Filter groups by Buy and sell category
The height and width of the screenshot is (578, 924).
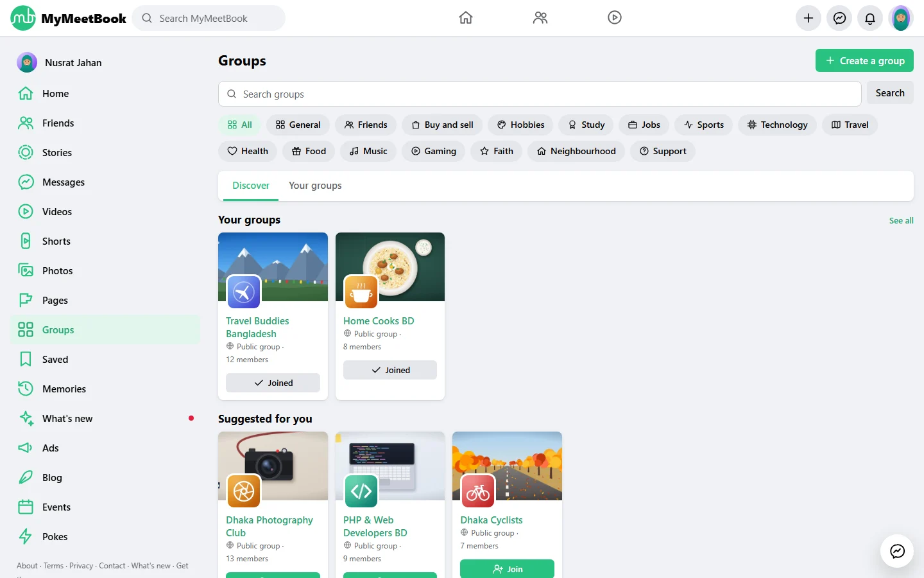coord(442,125)
